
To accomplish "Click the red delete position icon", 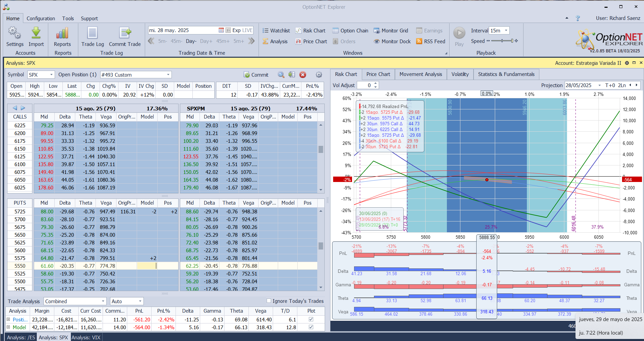I will 303,75.
